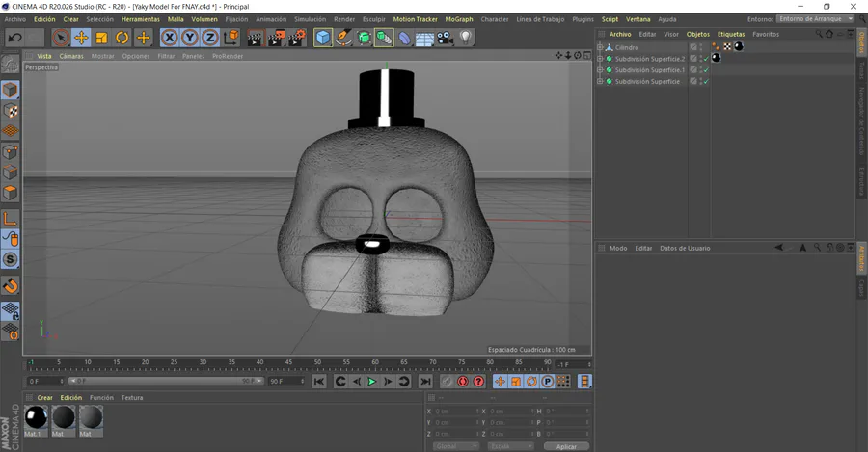
Task: Open the Simulación menu
Action: pyautogui.click(x=310, y=19)
